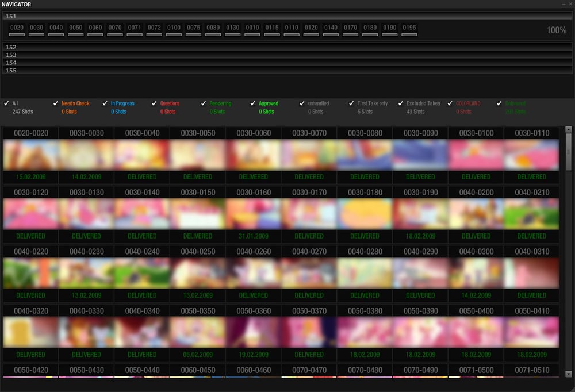This screenshot has width=575, height=392.
Task: Open shot thumbnail 0040-0270
Action: click(x=309, y=273)
